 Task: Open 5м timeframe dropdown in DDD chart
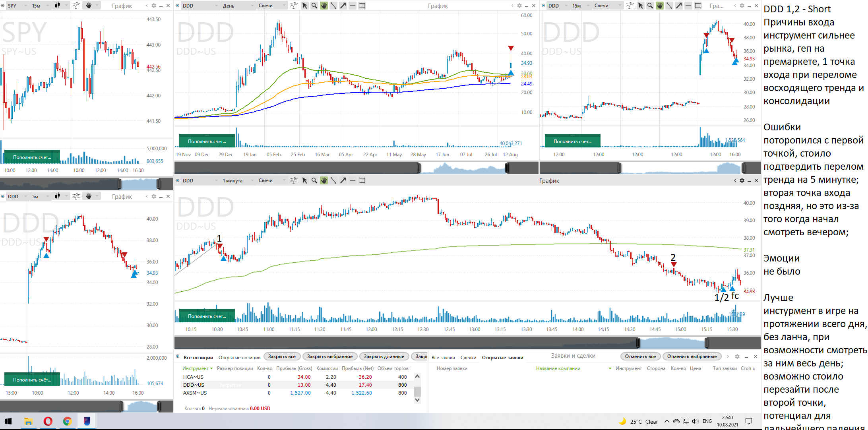41,196
